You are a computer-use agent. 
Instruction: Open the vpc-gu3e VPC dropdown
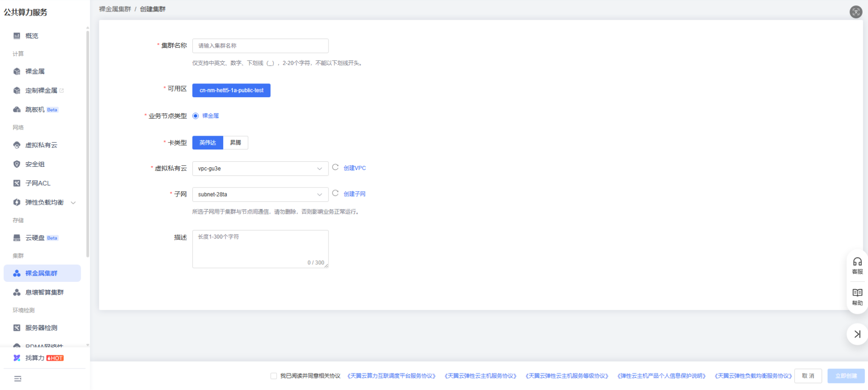point(260,169)
